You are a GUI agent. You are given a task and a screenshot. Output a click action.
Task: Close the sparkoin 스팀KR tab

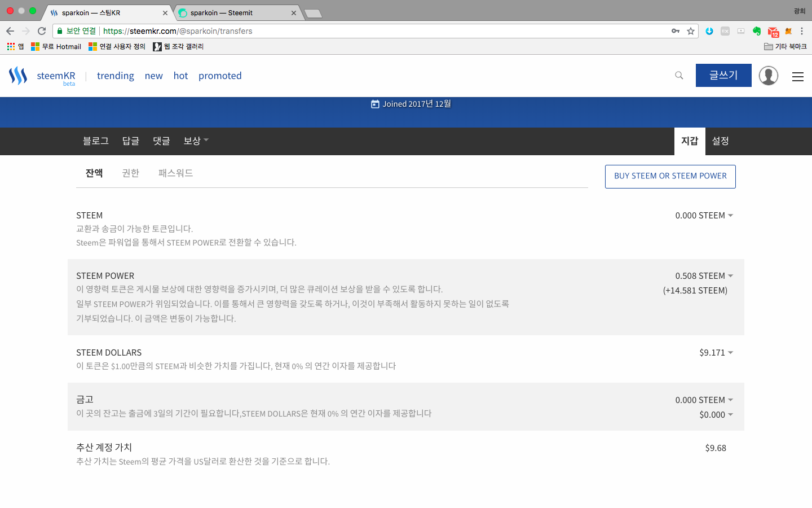click(165, 12)
